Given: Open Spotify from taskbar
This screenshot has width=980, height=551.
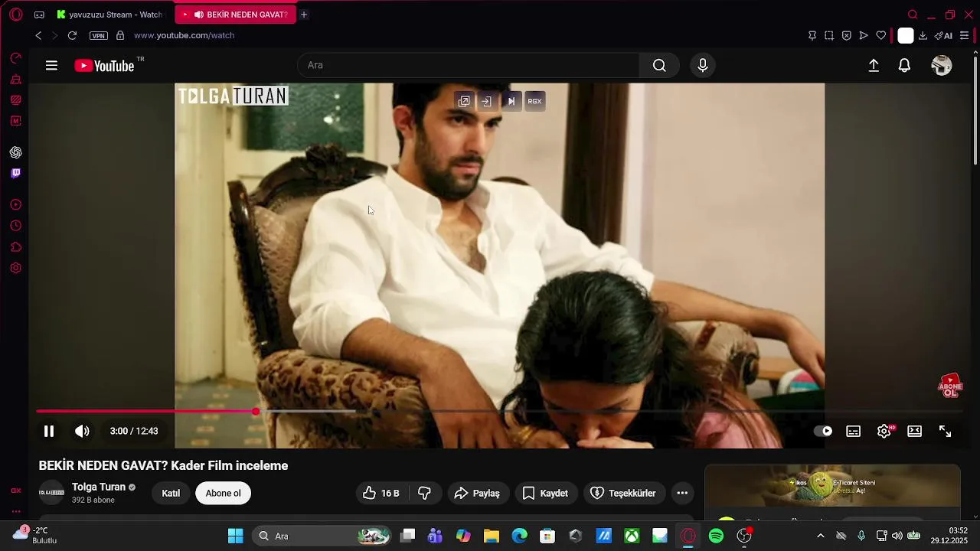Looking at the screenshot, I should coord(716,536).
